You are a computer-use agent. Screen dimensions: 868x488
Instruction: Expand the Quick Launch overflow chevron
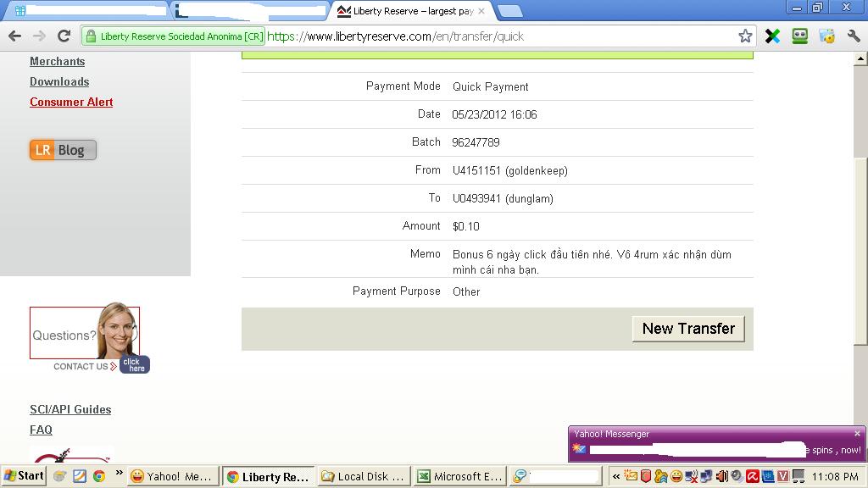[x=119, y=473]
